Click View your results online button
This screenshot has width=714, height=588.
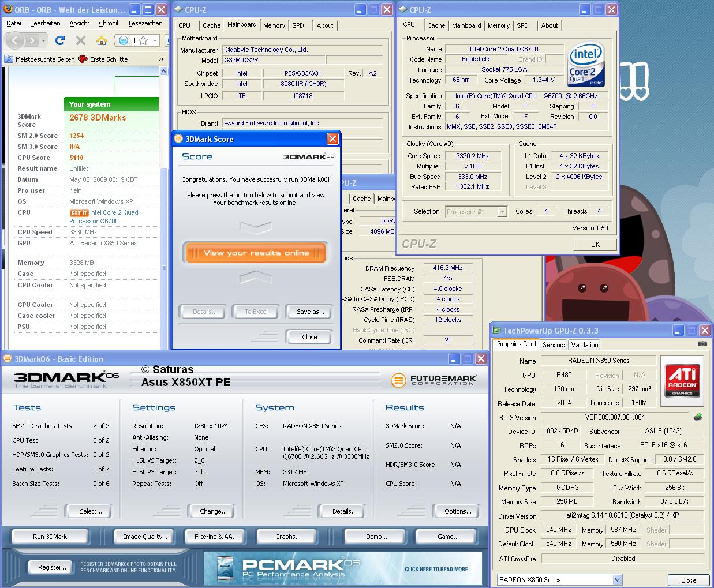[x=256, y=253]
